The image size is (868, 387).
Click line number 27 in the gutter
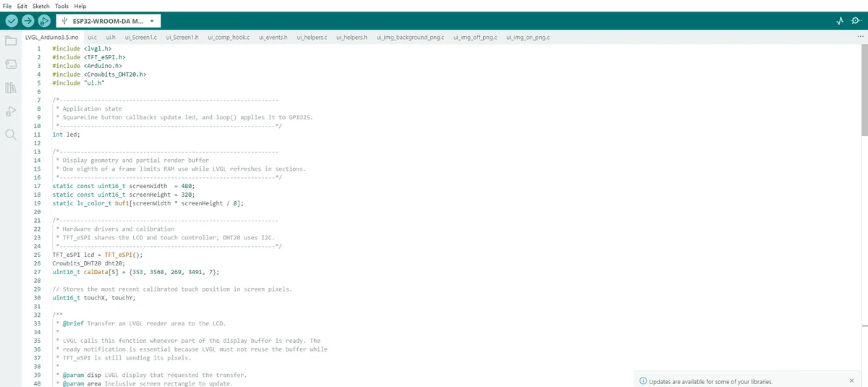38,272
